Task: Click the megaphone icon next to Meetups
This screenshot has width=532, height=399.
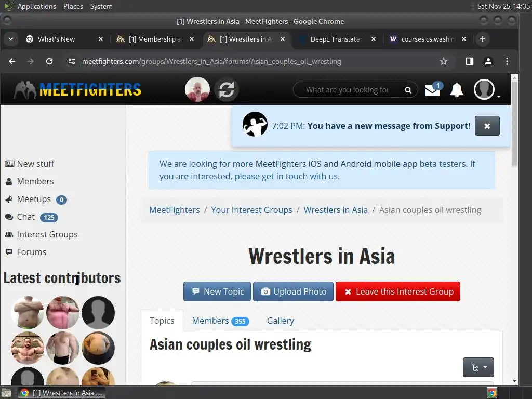Action: pyautogui.click(x=9, y=199)
